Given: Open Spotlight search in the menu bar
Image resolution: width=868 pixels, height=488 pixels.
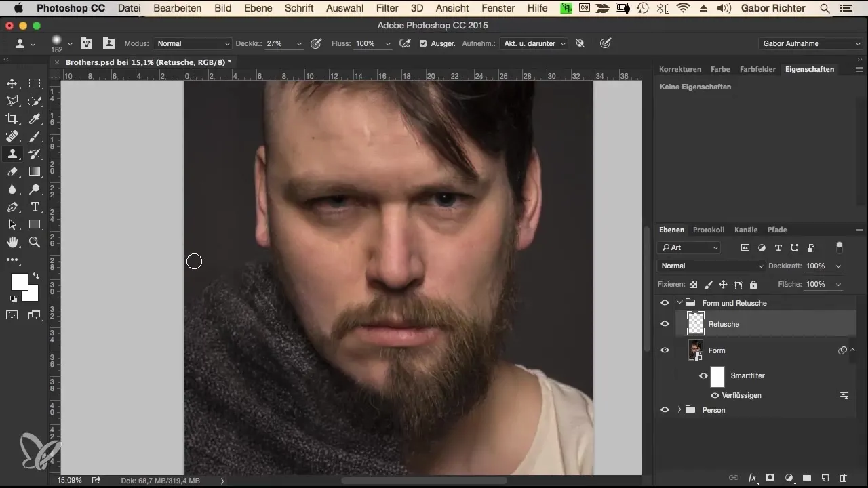Looking at the screenshot, I should (825, 8).
